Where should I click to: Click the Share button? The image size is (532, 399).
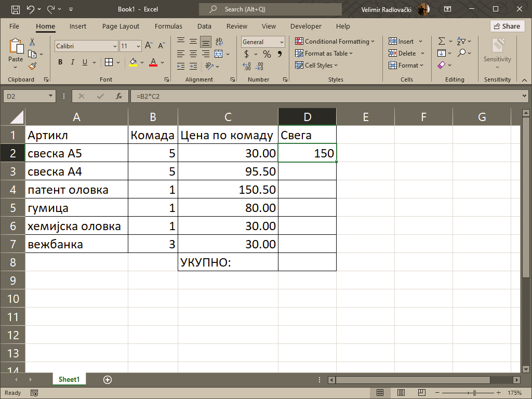click(x=507, y=26)
